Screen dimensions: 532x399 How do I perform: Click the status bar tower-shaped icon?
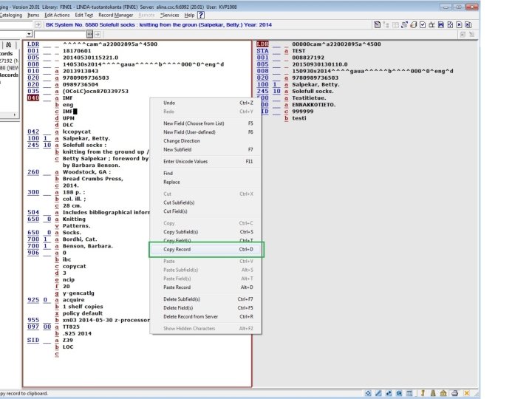click(433, 393)
